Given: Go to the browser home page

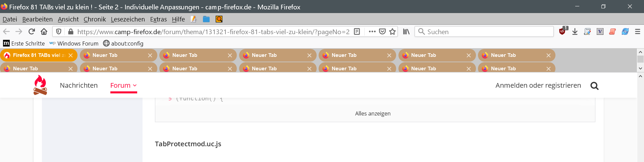Looking at the screenshot, I should point(44,31).
